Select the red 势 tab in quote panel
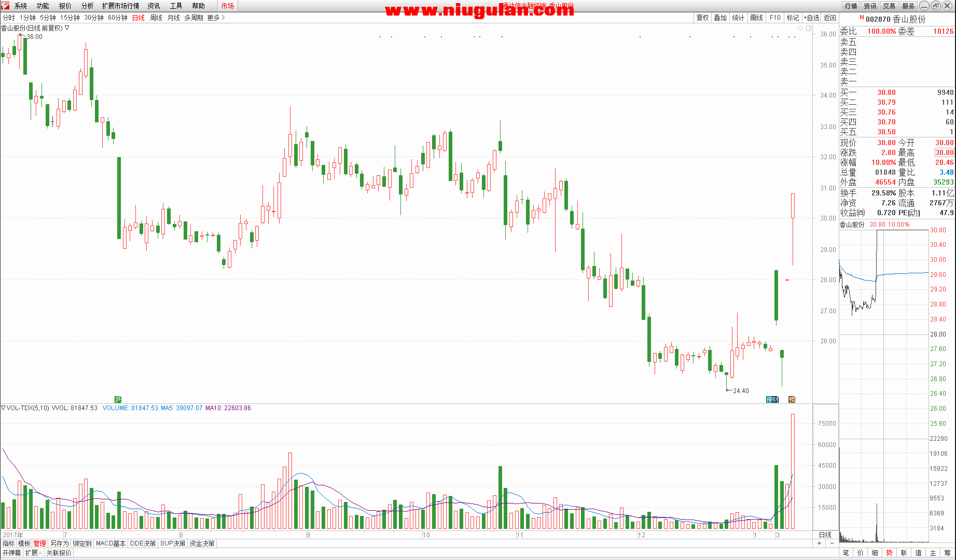 [x=889, y=553]
